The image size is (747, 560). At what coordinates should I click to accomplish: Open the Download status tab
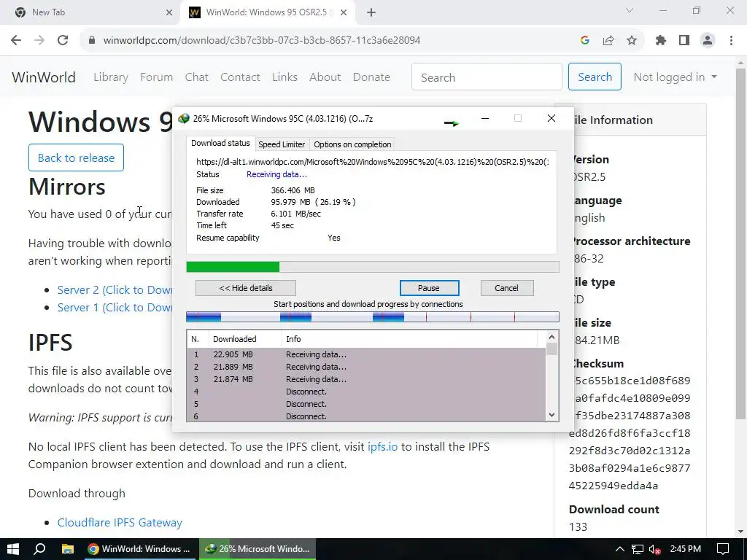[220, 144]
